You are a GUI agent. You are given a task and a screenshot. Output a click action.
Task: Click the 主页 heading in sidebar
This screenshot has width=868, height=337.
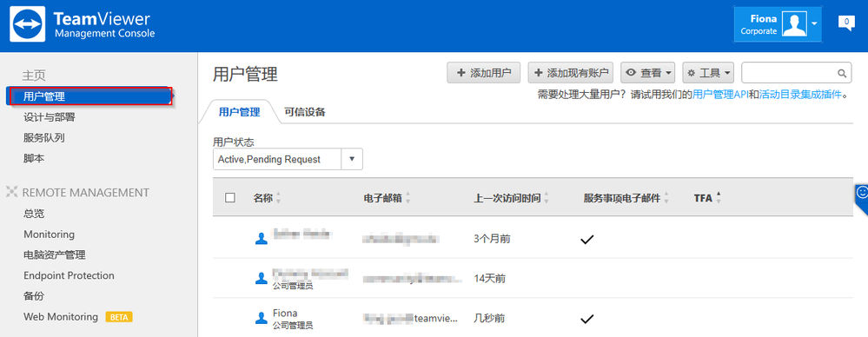click(34, 76)
